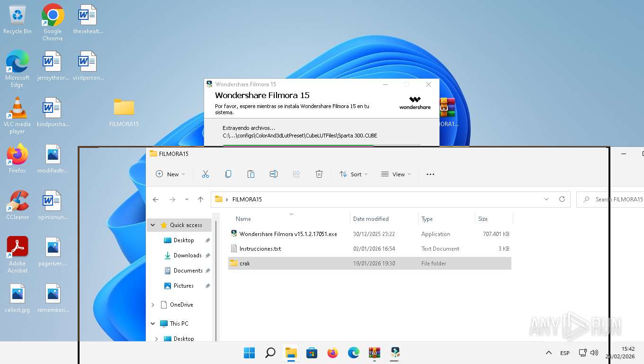Click the Paste icon in Explorer toolbar
The width and height of the screenshot is (644, 364).
pos(251,174)
